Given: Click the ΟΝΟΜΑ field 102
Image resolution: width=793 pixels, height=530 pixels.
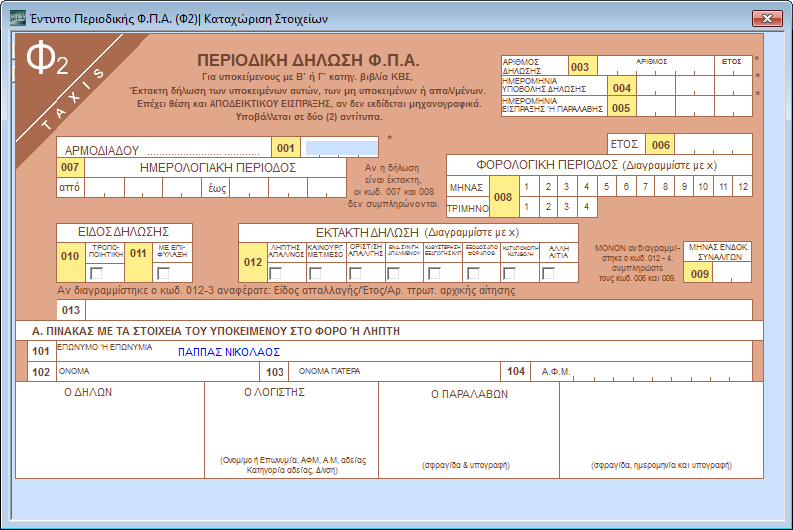Looking at the screenshot, I should [x=158, y=372].
